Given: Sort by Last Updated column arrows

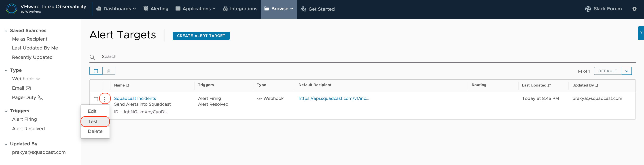Looking at the screenshot, I should click(549, 85).
